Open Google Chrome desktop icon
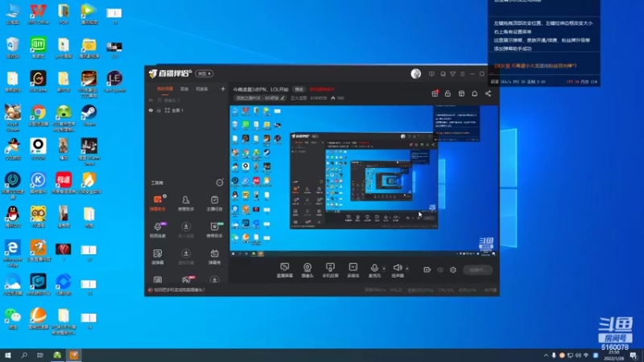644x362 pixels. (x=38, y=115)
